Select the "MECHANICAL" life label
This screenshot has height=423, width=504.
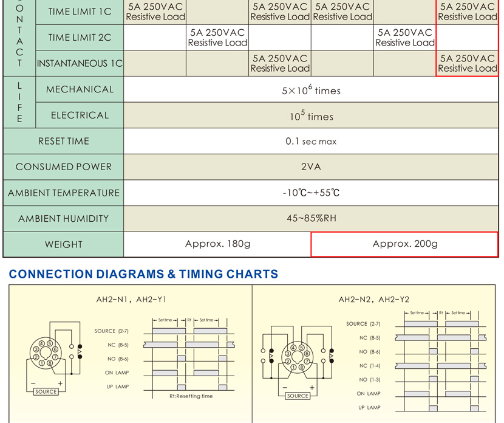(x=80, y=89)
